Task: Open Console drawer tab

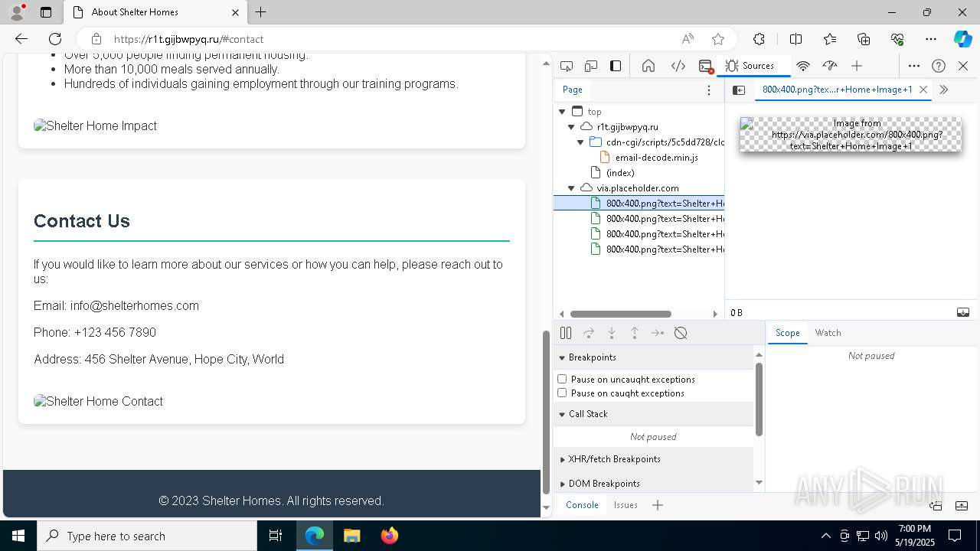Action: (582, 505)
